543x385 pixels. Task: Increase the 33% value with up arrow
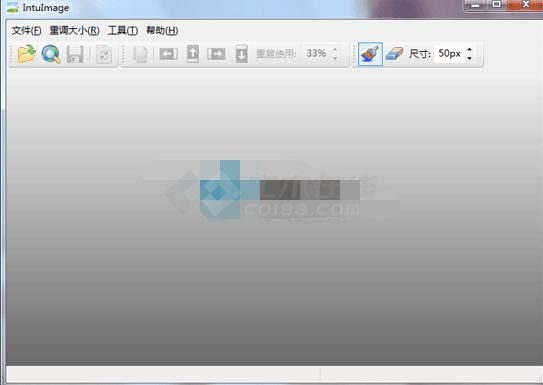pyautogui.click(x=335, y=50)
